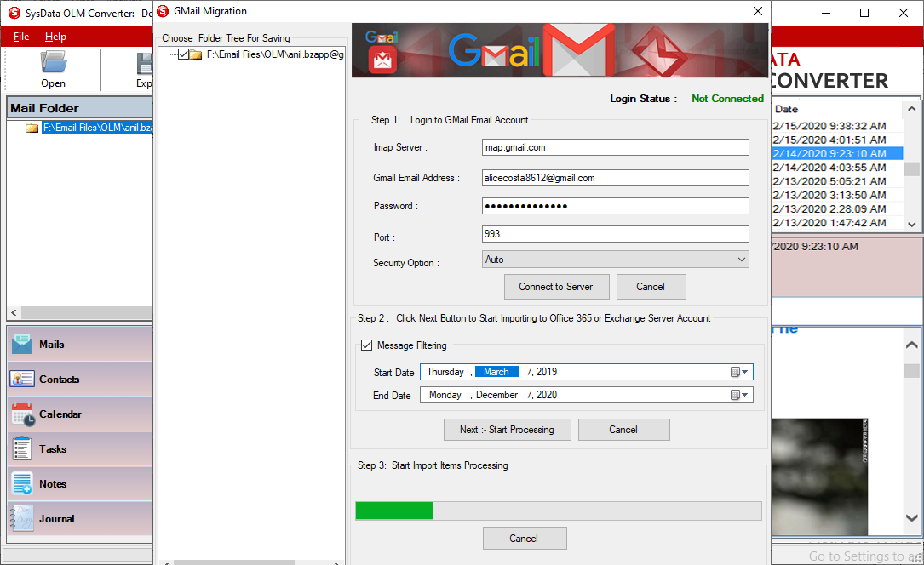This screenshot has width=924, height=565.
Task: Open the Contacts section
Action: [80, 379]
